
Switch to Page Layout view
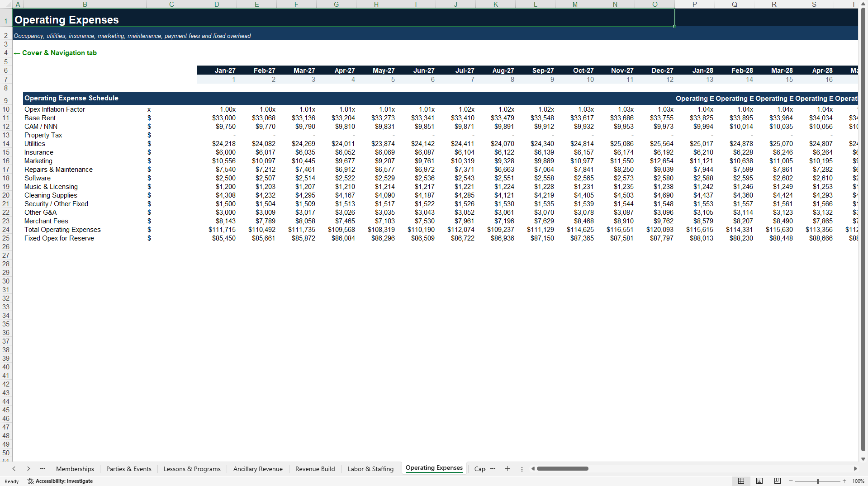click(759, 481)
